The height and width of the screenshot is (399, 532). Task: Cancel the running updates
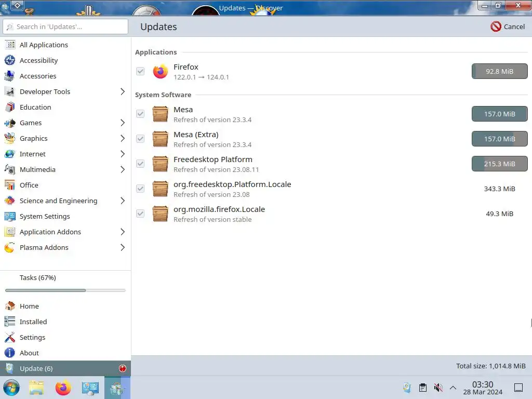pyautogui.click(x=508, y=26)
